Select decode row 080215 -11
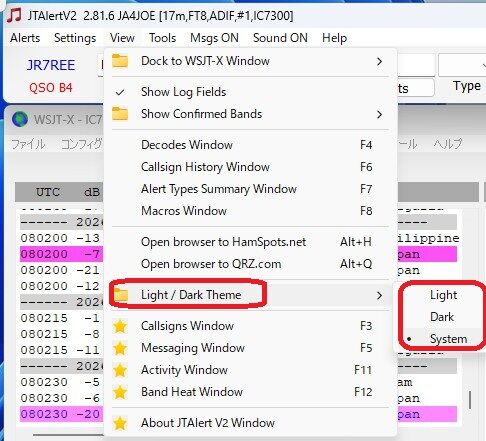The width and height of the screenshot is (486, 441). point(62,350)
